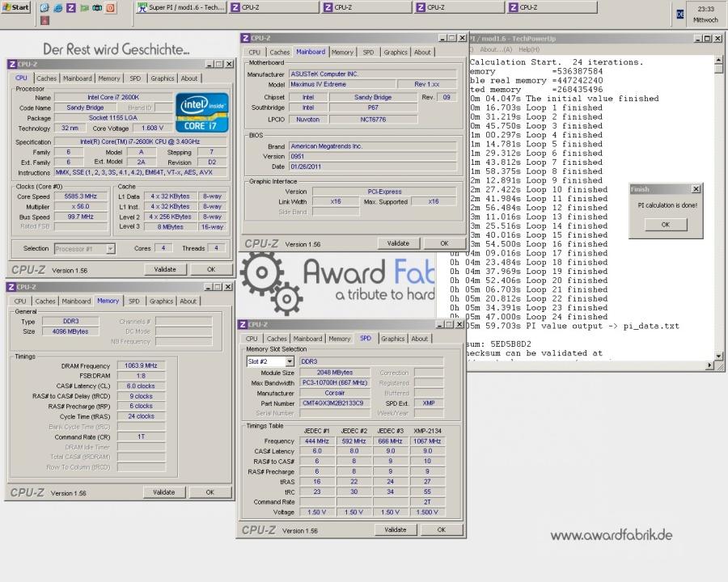
Task: Expand the Processor #1 selection dropdown
Action: [x=111, y=249]
